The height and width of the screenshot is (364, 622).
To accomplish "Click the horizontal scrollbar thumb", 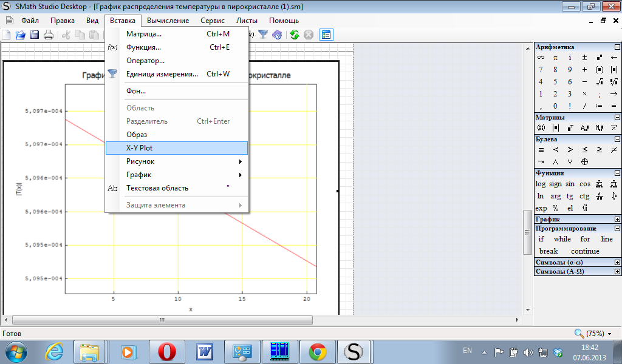I will pos(162,320).
